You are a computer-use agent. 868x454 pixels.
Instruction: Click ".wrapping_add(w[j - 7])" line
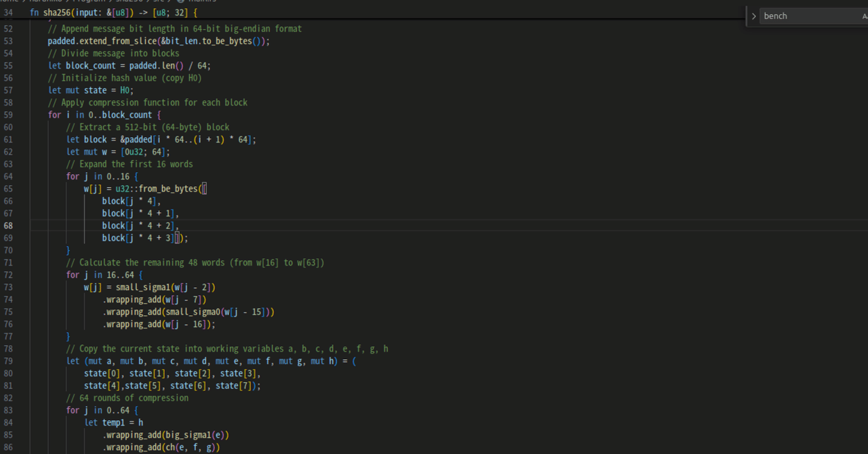[x=155, y=300]
